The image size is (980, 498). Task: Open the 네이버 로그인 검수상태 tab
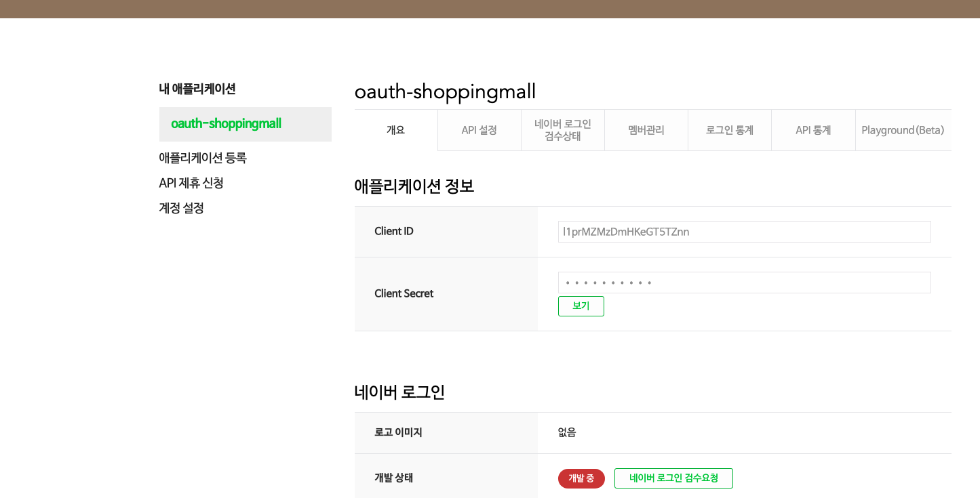pos(563,130)
